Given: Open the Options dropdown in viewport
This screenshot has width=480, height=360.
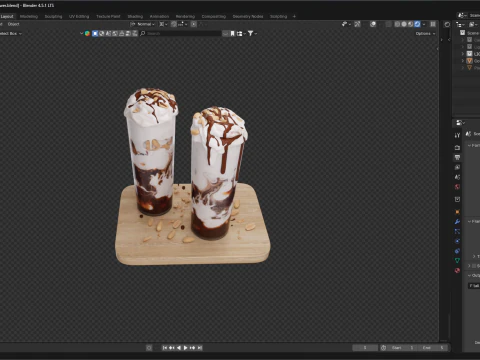Looking at the screenshot, I should pyautogui.click(x=425, y=33).
